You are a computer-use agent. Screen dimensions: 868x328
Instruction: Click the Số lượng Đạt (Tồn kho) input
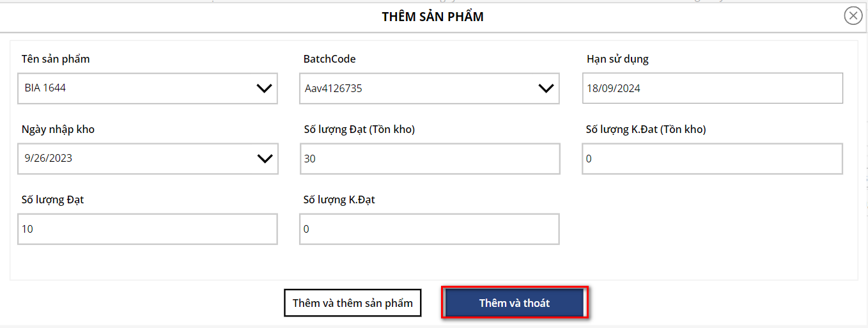pos(430,159)
